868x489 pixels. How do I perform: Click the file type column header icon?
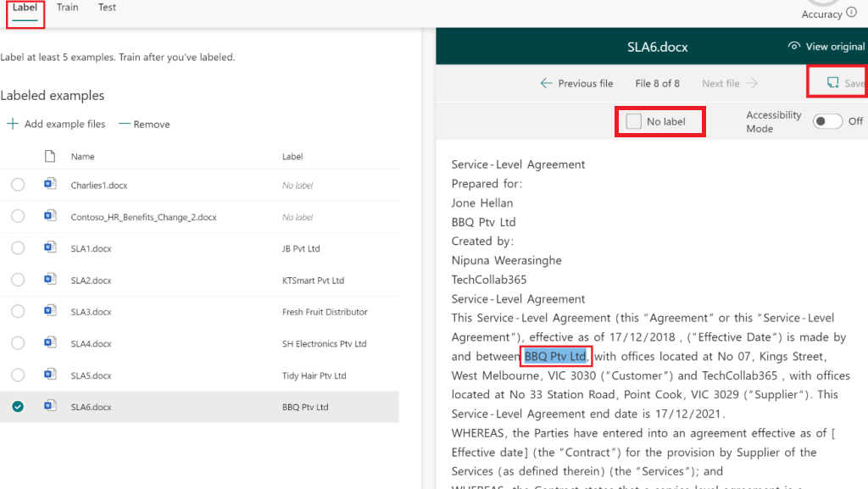pyautogui.click(x=50, y=156)
